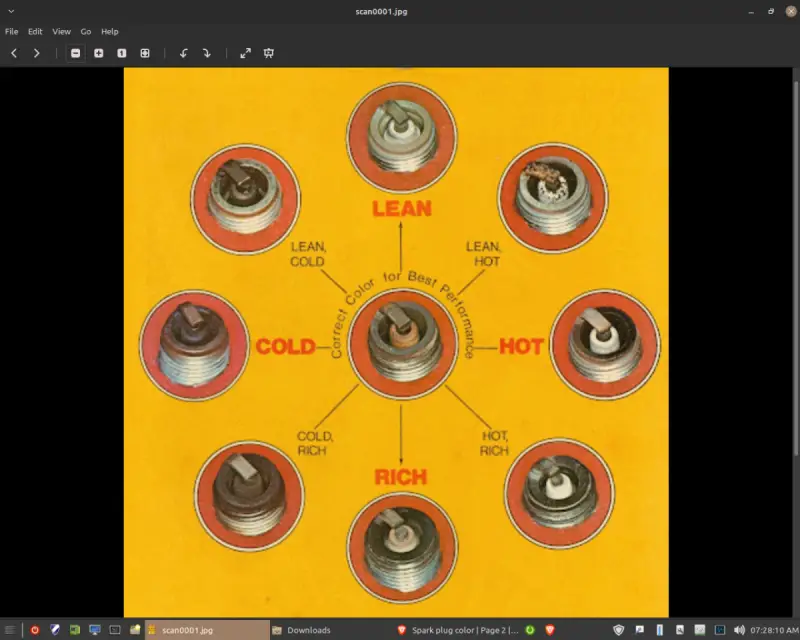This screenshot has width=800, height=640.
Task: Open the Edit menu
Action: [35, 32]
